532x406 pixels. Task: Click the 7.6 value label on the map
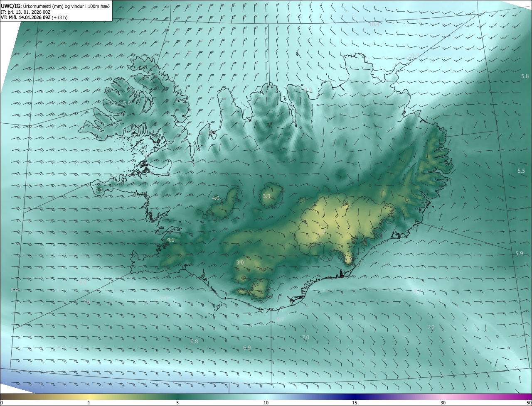(86, 302)
